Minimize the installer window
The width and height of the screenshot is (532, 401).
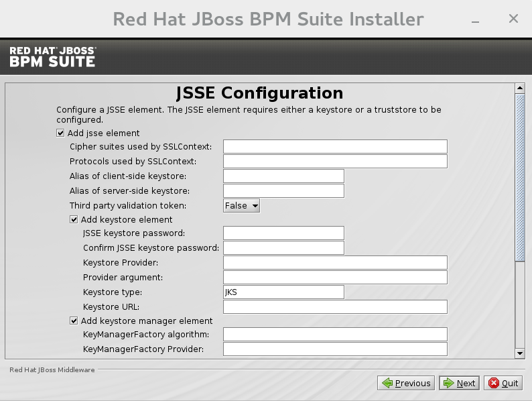pyautogui.click(x=476, y=19)
